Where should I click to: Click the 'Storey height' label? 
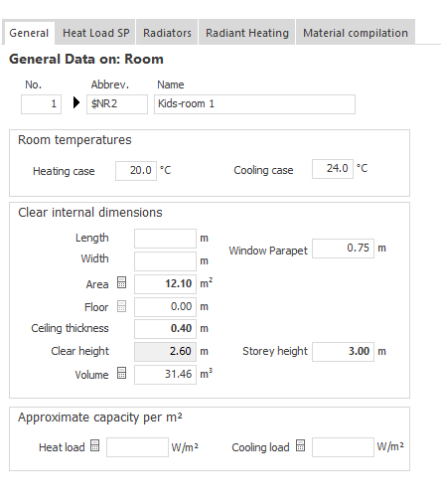click(275, 351)
